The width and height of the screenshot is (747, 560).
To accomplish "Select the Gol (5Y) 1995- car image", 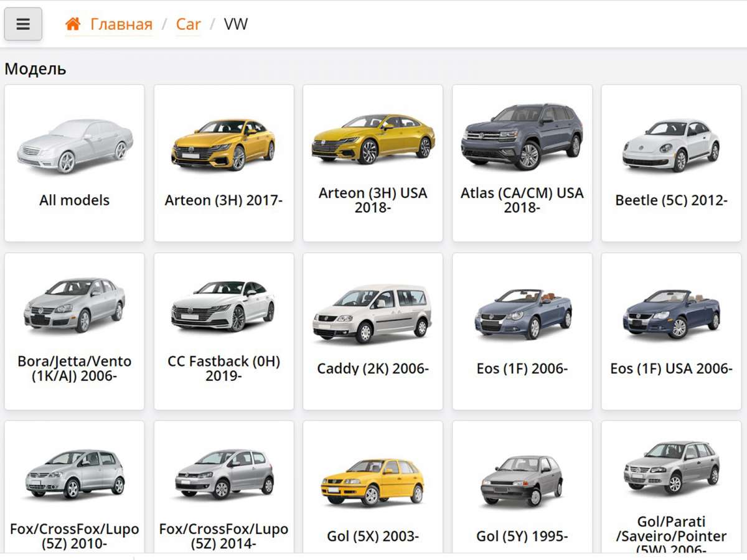I will (522, 480).
